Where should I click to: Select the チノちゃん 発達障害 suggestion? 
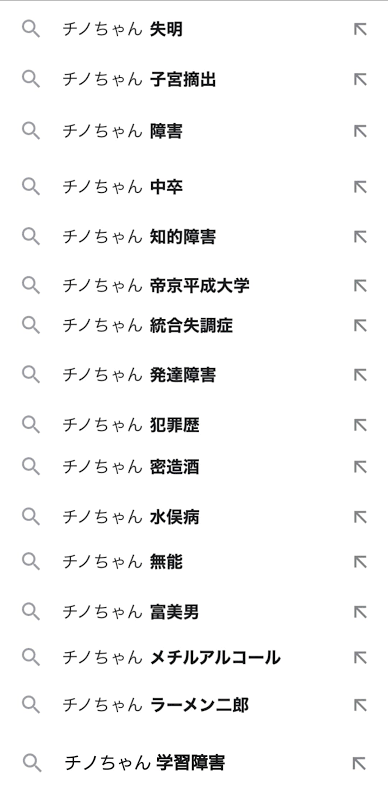[x=194, y=375]
